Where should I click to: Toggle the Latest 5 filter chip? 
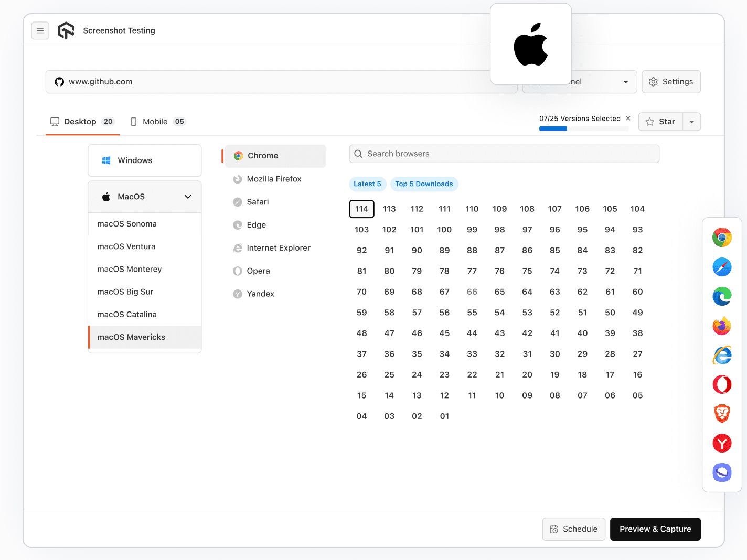click(x=367, y=184)
